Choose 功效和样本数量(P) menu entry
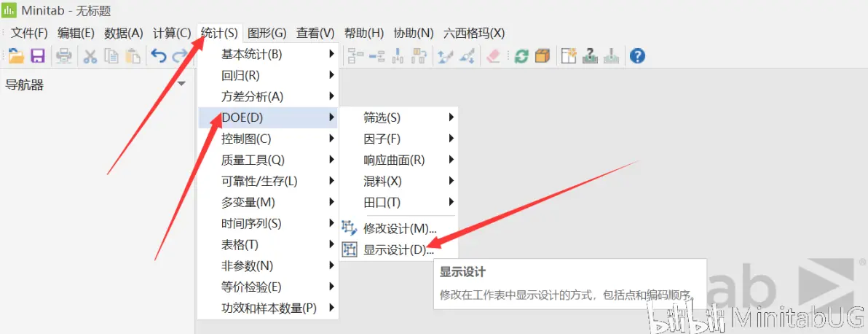This screenshot has height=334, width=868. click(x=267, y=308)
